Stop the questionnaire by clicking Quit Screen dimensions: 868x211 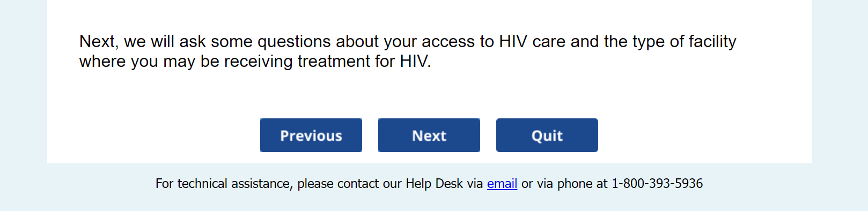(547, 135)
